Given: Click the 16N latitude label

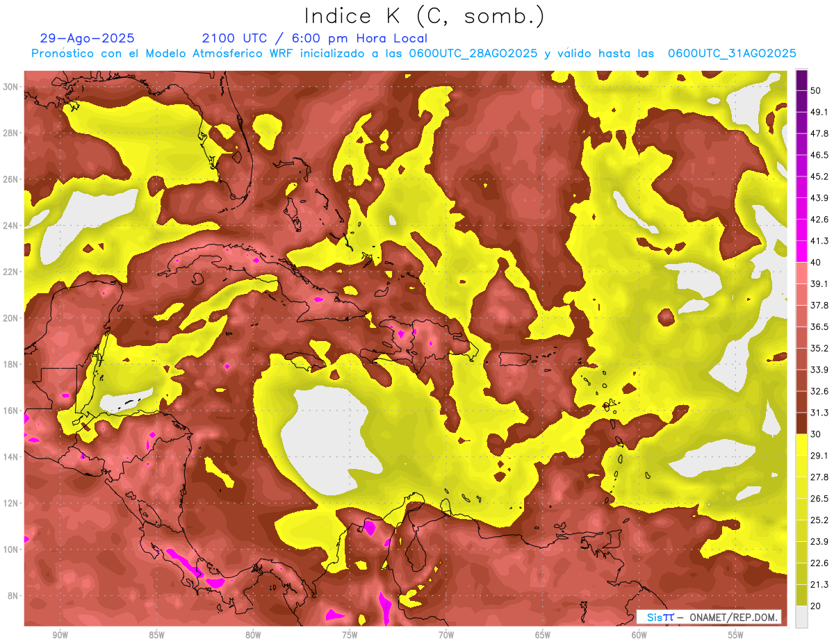Looking at the screenshot, I should [x=11, y=411].
